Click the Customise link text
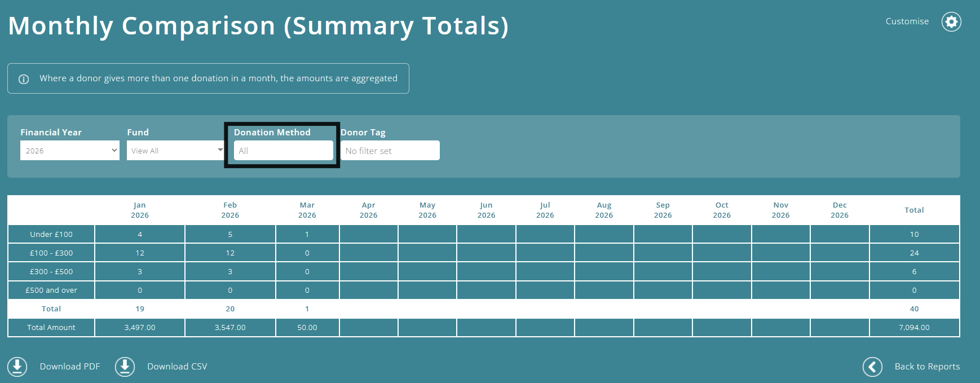The height and width of the screenshot is (383, 980). [x=907, y=21]
